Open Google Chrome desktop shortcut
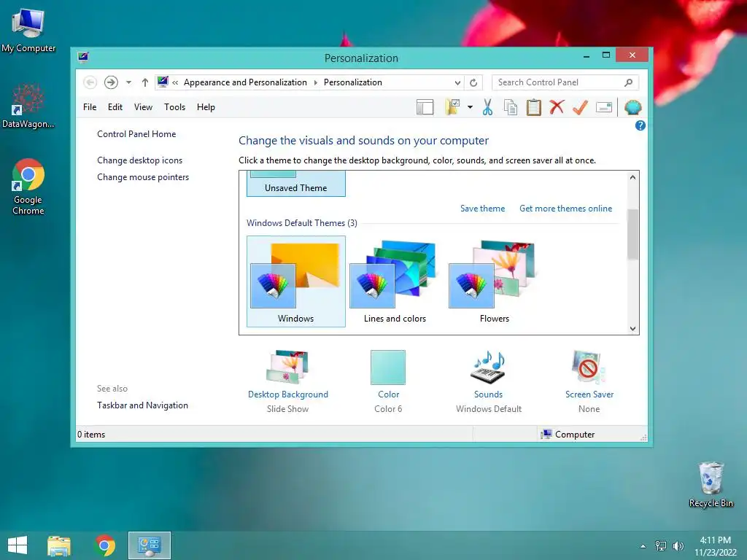Screen dimensions: 747x560 click(28, 187)
